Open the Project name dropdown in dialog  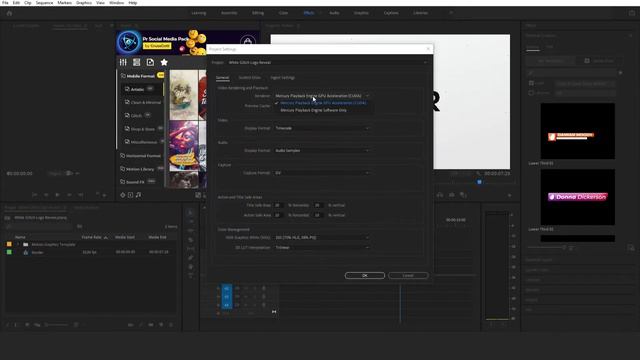point(327,62)
